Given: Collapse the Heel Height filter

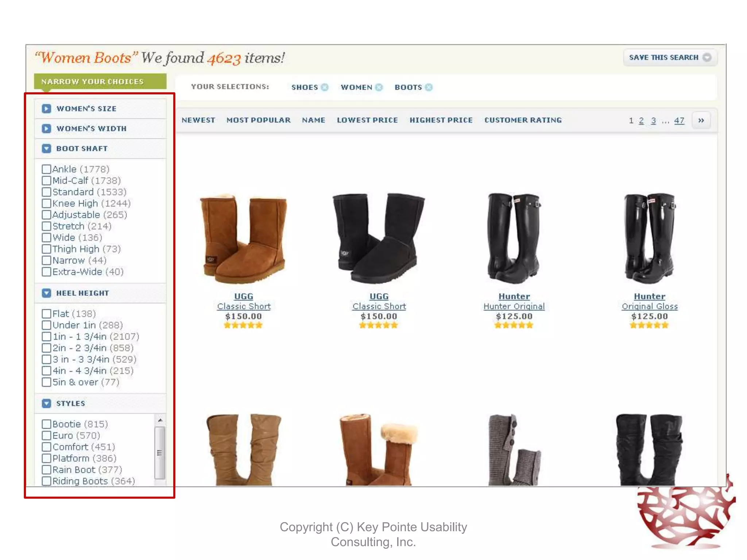Looking at the screenshot, I should (46, 293).
